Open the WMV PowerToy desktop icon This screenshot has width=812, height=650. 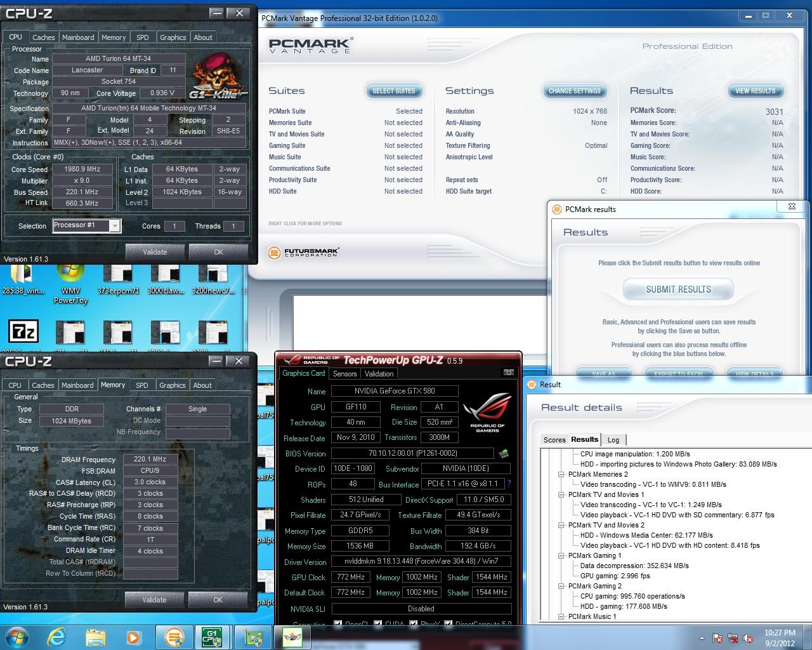tap(70, 282)
